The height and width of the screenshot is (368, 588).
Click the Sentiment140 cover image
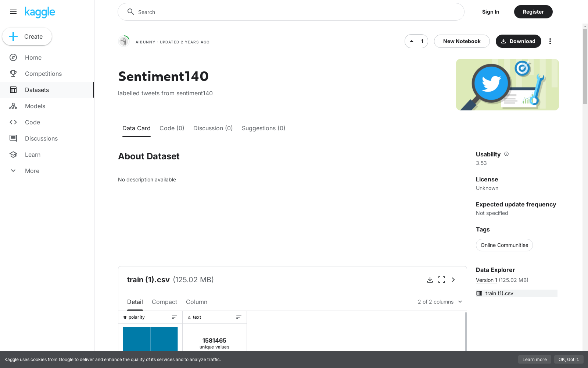508,85
